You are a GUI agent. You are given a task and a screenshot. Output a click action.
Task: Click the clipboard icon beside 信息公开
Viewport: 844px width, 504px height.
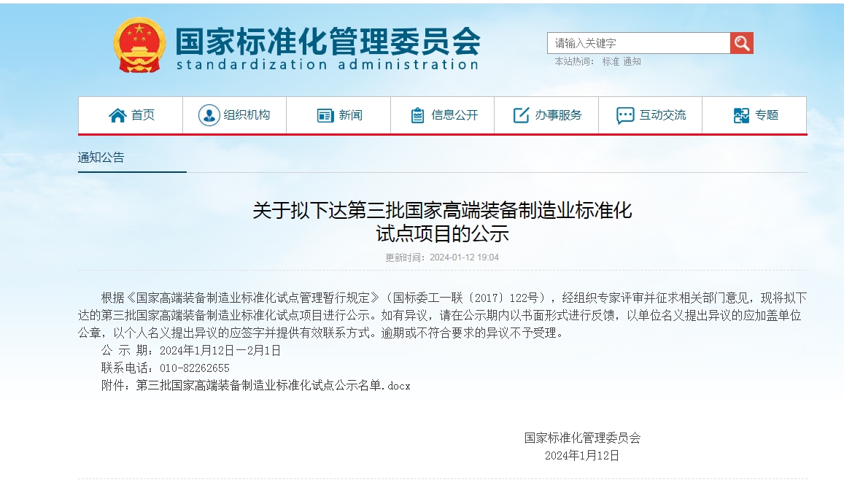[x=418, y=115]
